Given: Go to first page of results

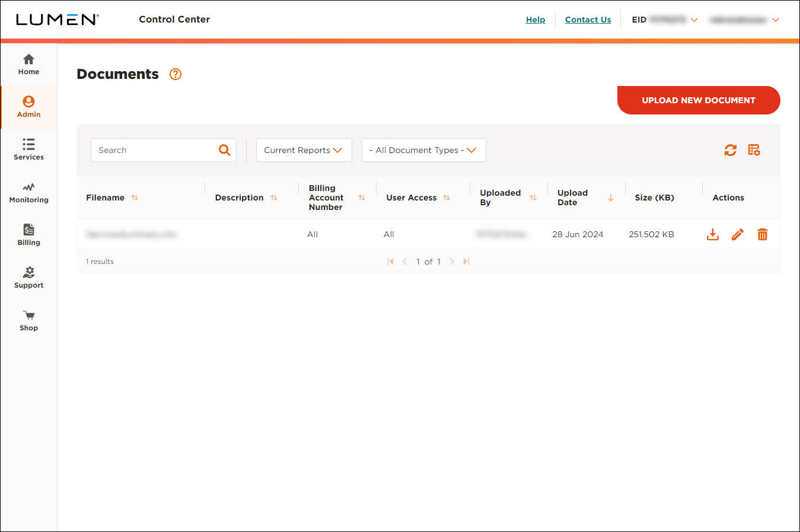Looking at the screenshot, I should pos(390,262).
